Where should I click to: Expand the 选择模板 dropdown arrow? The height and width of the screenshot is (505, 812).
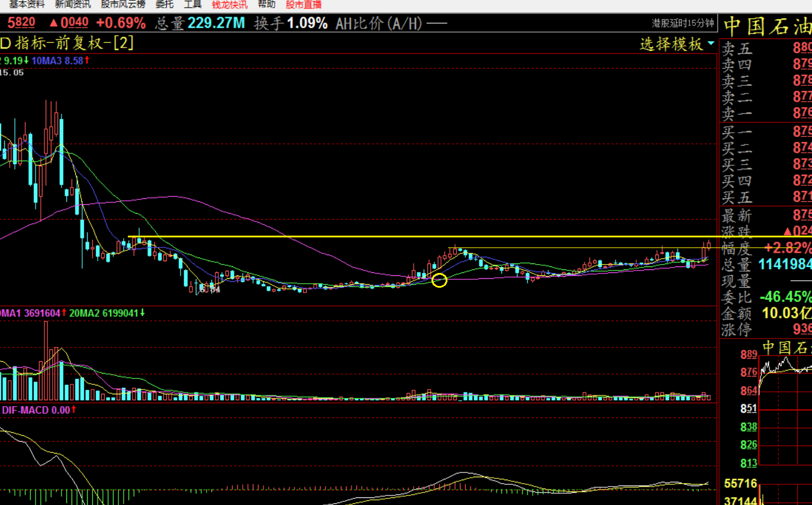point(711,44)
